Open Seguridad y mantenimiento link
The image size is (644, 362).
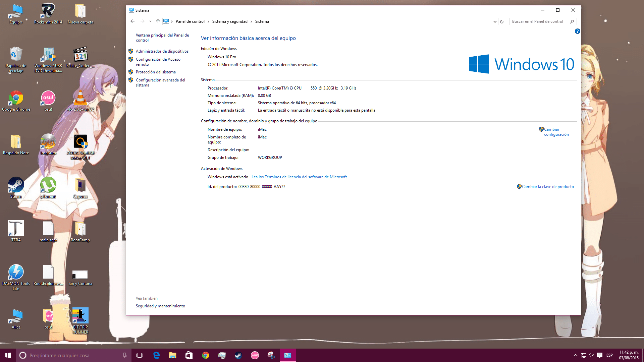[x=160, y=306]
